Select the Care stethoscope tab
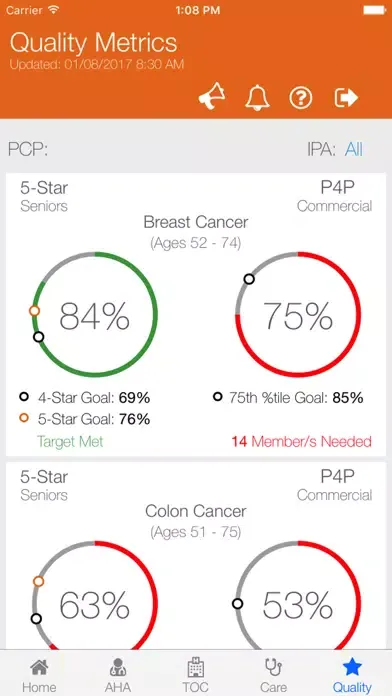 273,675
